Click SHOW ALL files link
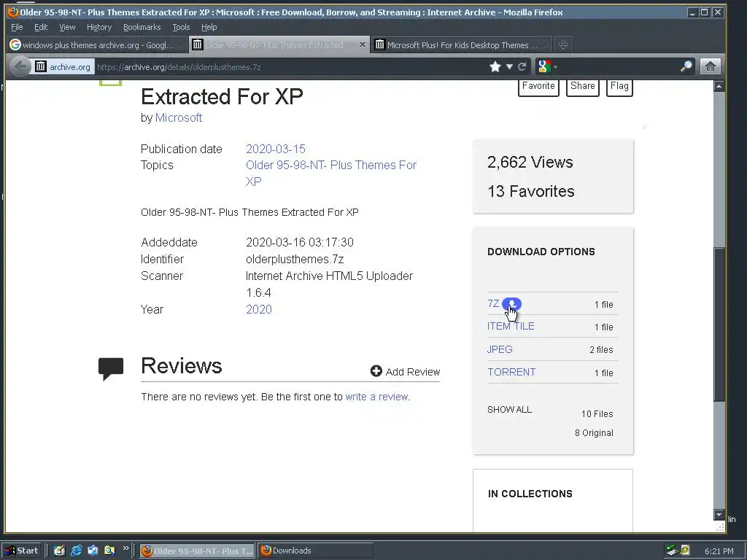The width and height of the screenshot is (747, 560). tap(509, 410)
